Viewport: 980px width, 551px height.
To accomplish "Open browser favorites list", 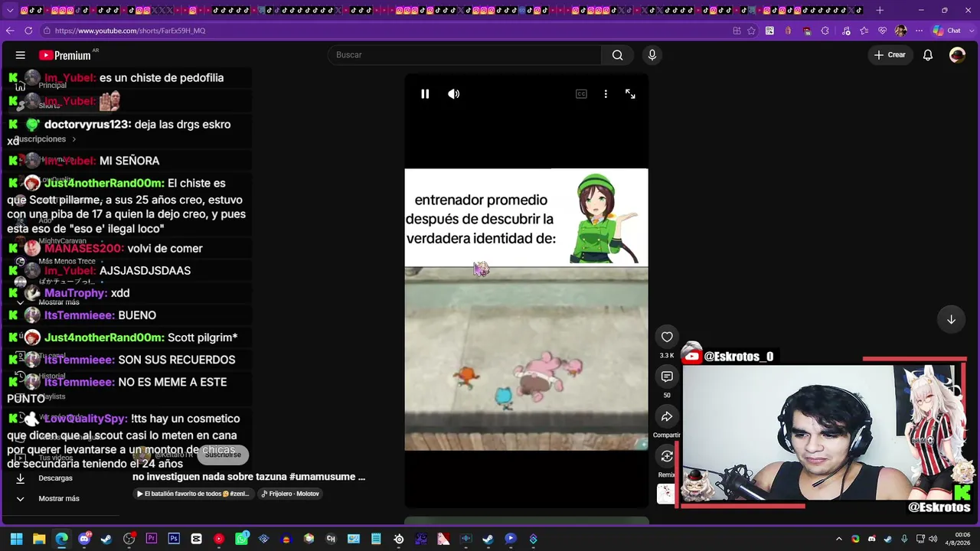I will coord(864,31).
